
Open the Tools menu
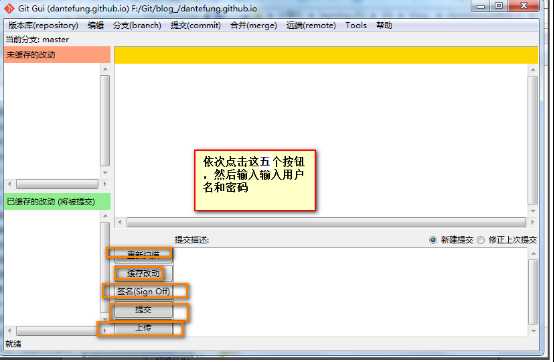[356, 25]
